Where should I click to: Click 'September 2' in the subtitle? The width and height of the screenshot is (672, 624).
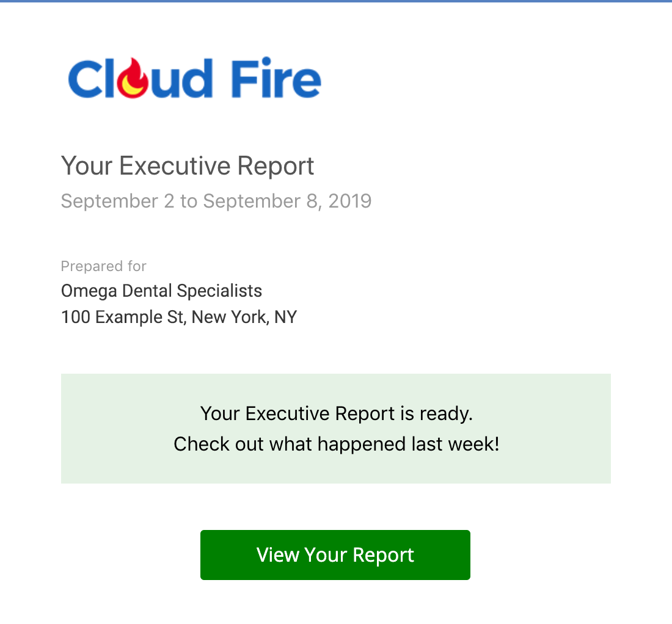point(117,201)
